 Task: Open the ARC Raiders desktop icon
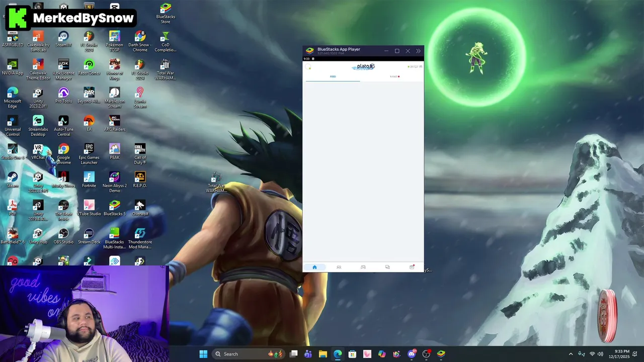[x=115, y=124]
